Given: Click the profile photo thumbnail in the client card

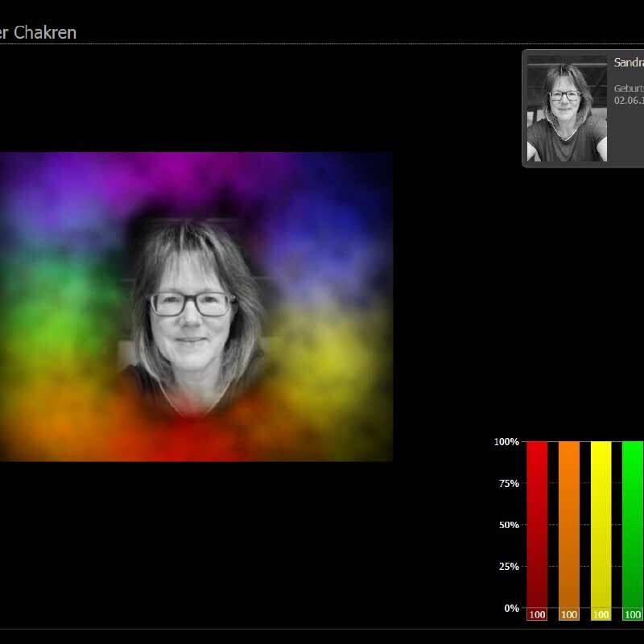Looking at the screenshot, I should click(567, 109).
